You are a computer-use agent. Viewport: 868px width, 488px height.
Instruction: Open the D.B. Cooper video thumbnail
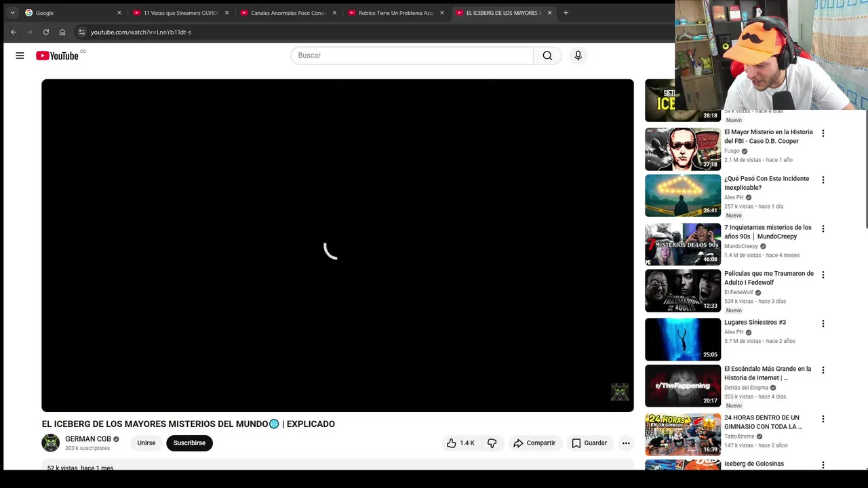click(x=683, y=149)
